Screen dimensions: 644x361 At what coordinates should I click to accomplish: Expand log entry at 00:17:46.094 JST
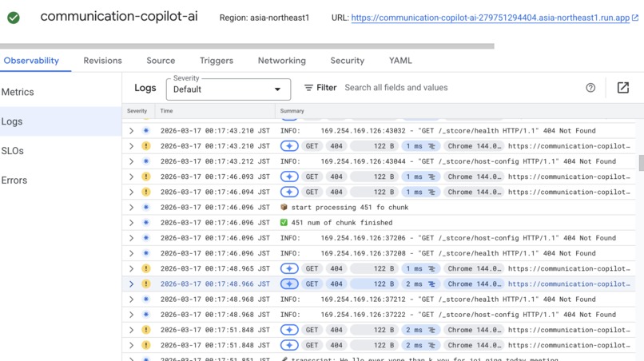click(131, 192)
